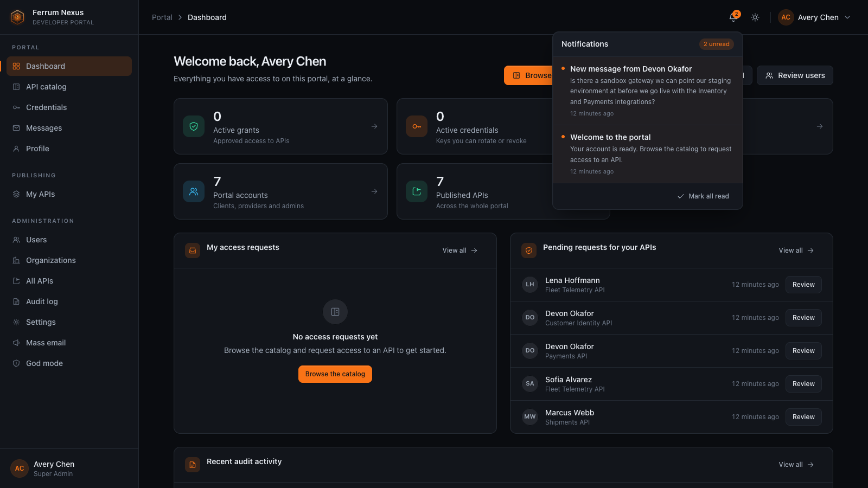Open the Portal accounts card arrow
Screen dimensions: 868x488
[374, 191]
